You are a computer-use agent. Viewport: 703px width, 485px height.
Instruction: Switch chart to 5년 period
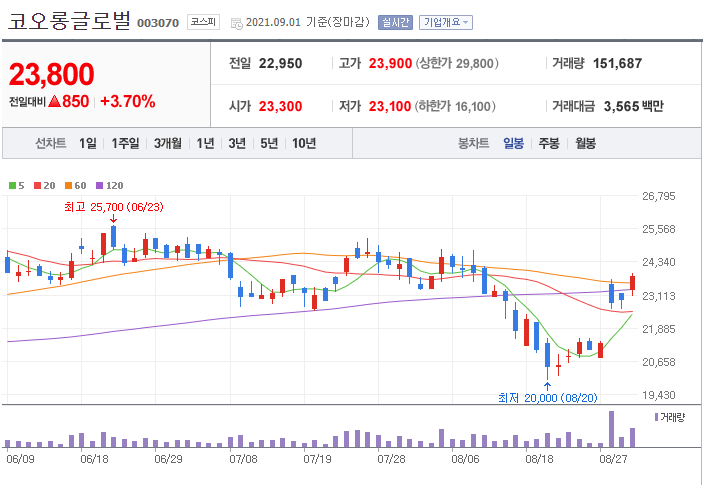(x=269, y=143)
